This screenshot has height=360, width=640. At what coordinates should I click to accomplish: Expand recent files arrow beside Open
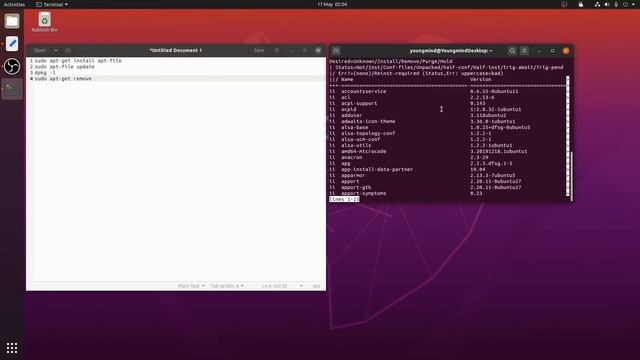tap(56, 50)
